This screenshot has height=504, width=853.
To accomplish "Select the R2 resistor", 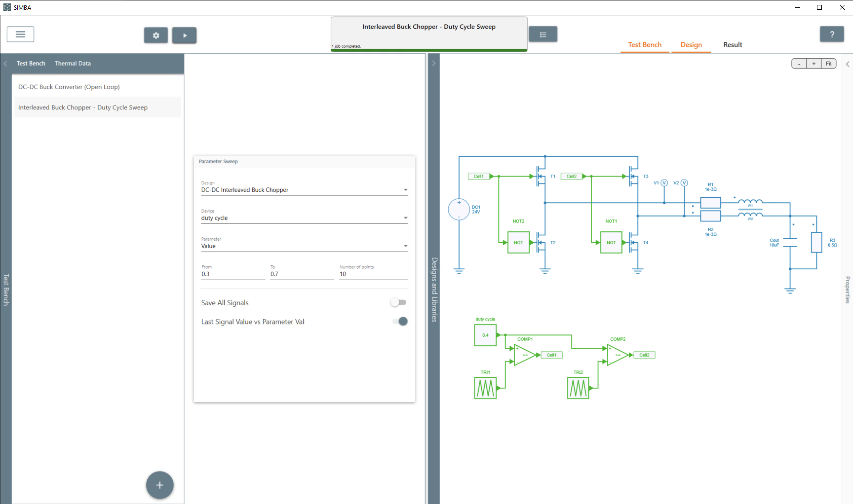I will click(711, 216).
